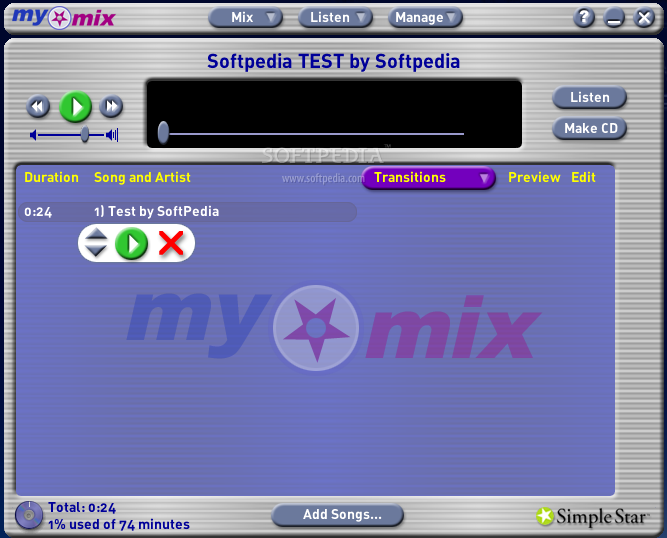Move the Test song down

click(96, 250)
